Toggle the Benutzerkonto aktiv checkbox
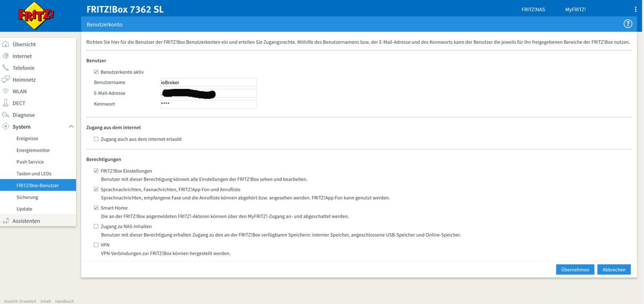This screenshot has width=644, height=304. coord(96,72)
